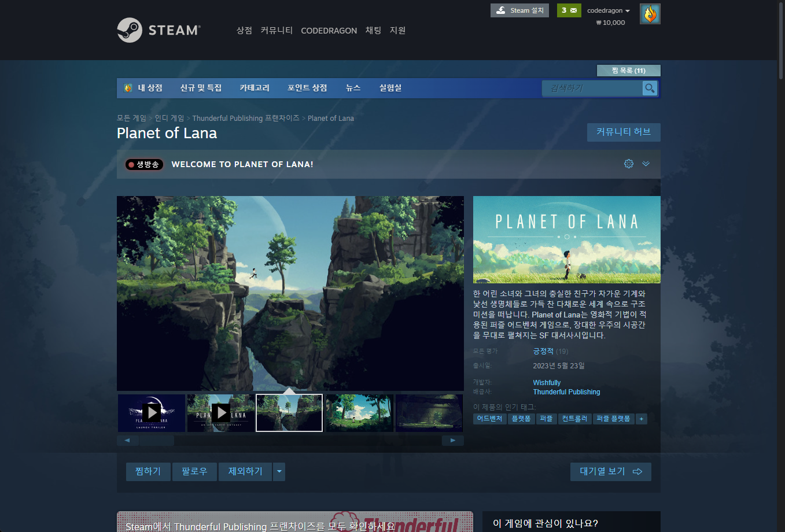Select the green forest screenshot thumbnail

click(360, 413)
